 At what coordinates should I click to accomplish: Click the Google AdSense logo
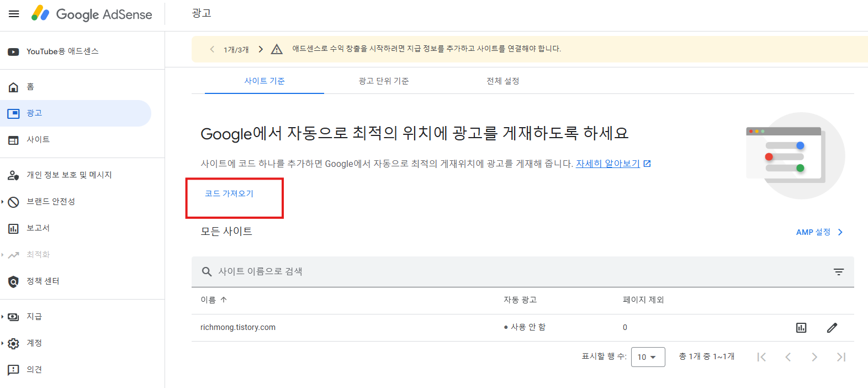tap(92, 14)
